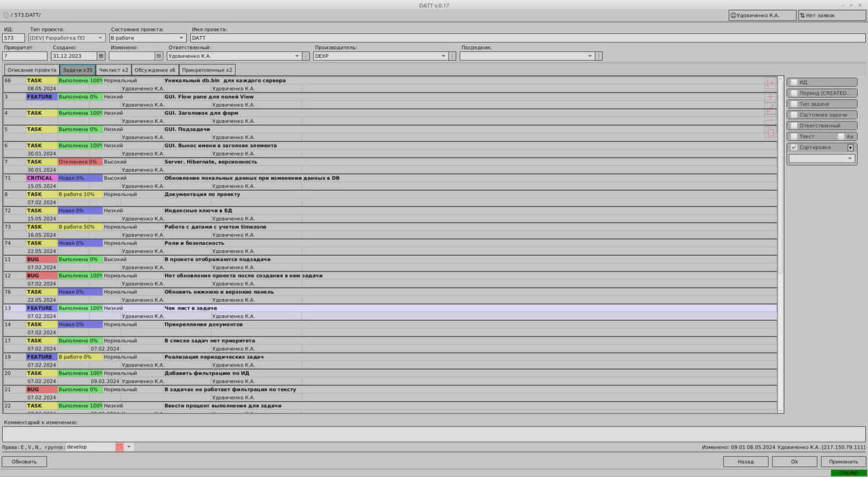Screen dimensions: 868x477
Task: Click the Нет заявок button
Action: pyautogui.click(x=831, y=14)
